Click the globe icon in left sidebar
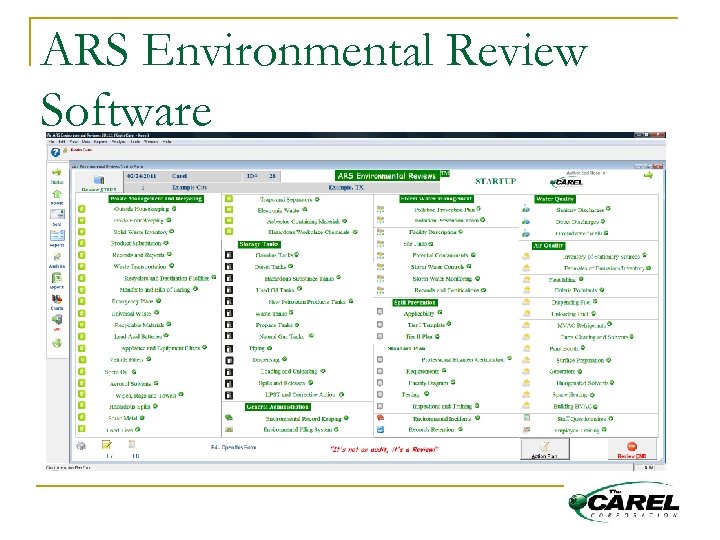 click(x=56, y=343)
